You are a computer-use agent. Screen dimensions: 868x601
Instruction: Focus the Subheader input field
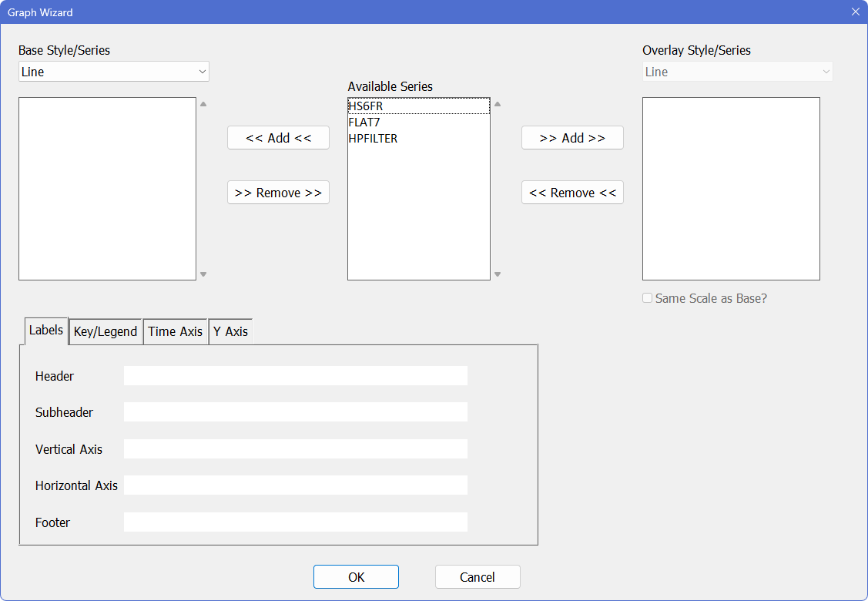tap(295, 412)
